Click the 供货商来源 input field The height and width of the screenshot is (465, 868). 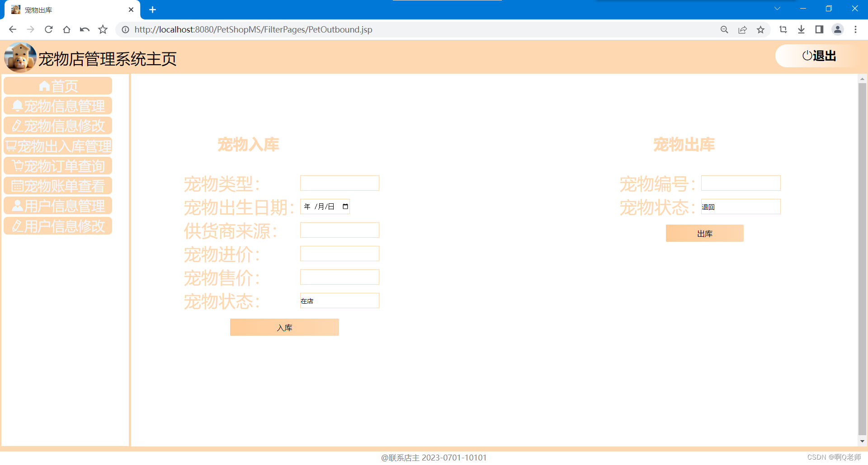tap(340, 230)
